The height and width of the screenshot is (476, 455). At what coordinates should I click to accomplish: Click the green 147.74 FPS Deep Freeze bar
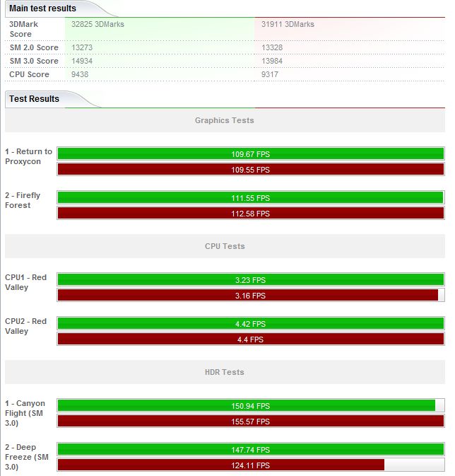pos(250,450)
